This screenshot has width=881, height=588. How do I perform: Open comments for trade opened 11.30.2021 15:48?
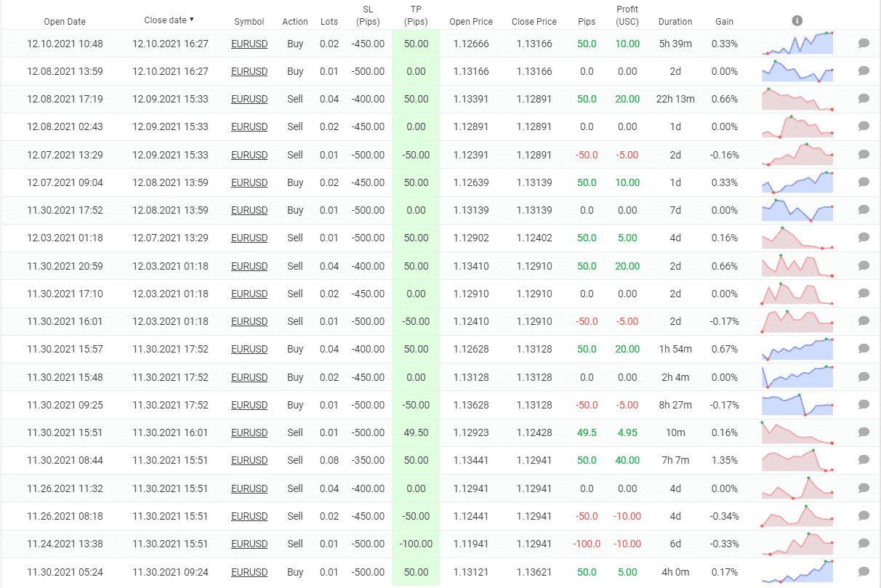pos(864,377)
